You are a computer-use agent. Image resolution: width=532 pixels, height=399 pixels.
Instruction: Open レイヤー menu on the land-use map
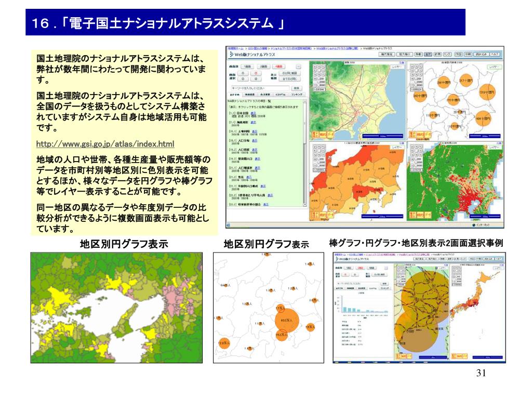(x=495, y=147)
